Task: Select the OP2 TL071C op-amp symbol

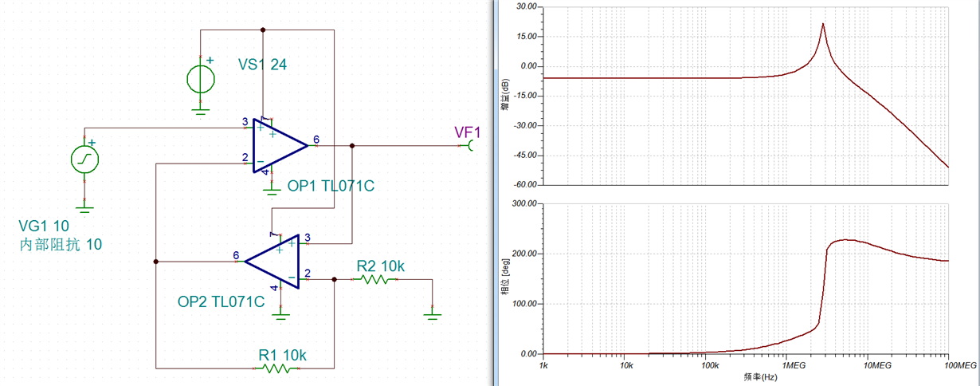Action: coord(272,262)
